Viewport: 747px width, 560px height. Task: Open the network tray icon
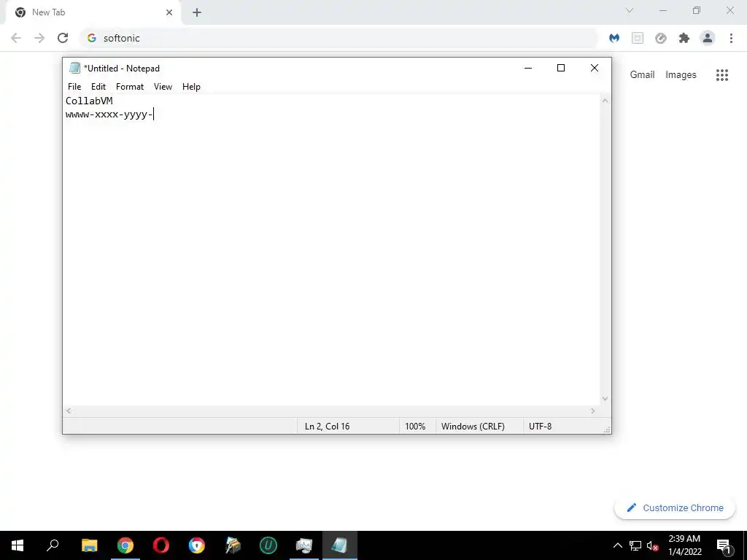[635, 545]
